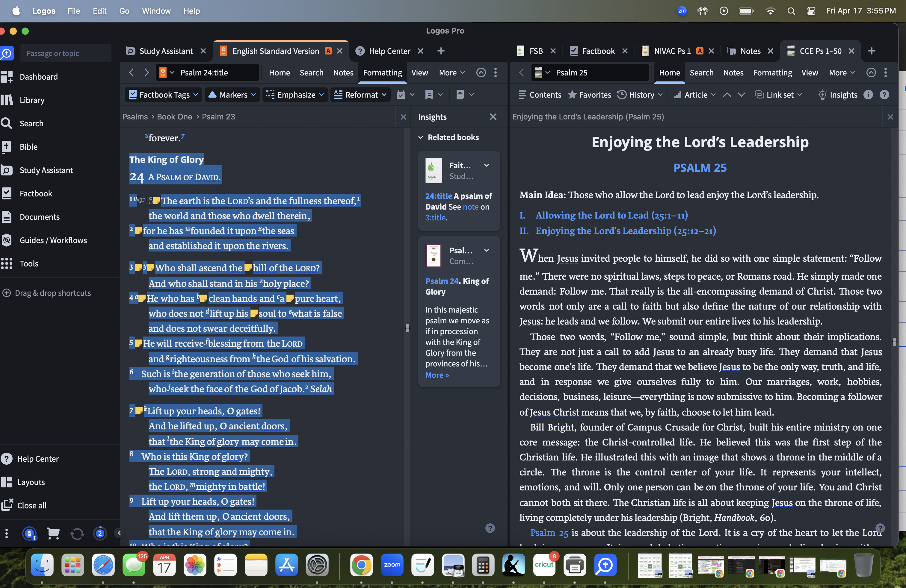Click the help icon in CCE toolbar
Screen dimensions: 906x588
885,95
